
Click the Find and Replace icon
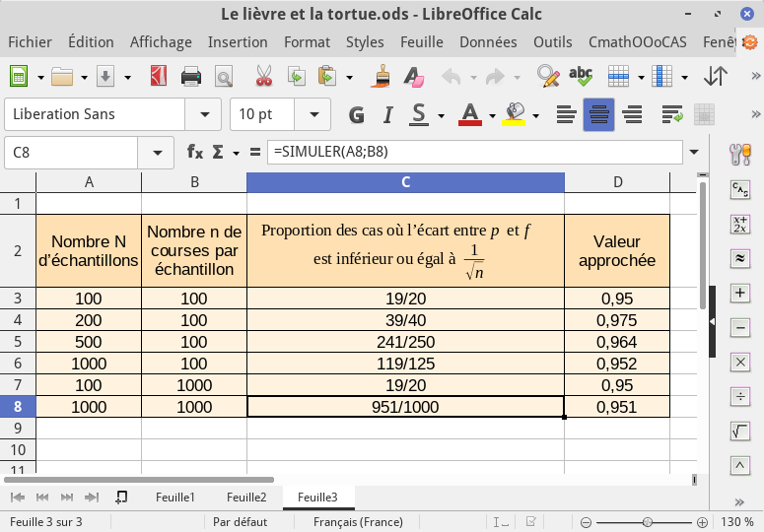tap(547, 77)
